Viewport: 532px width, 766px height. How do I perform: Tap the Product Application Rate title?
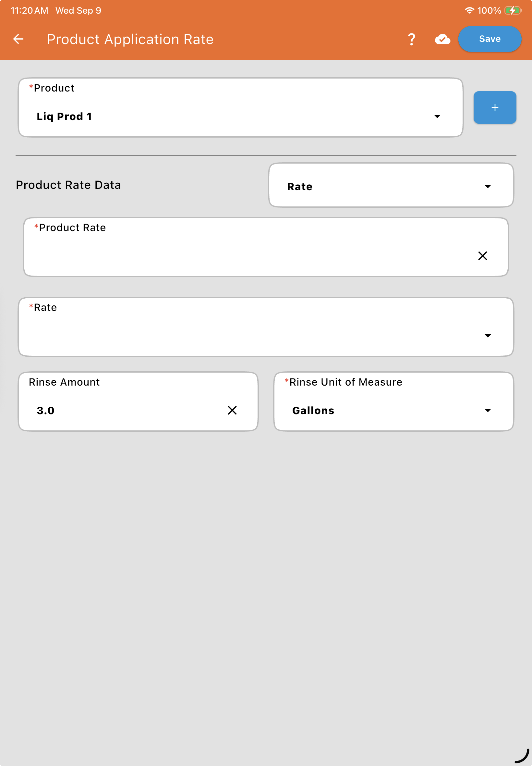point(130,39)
